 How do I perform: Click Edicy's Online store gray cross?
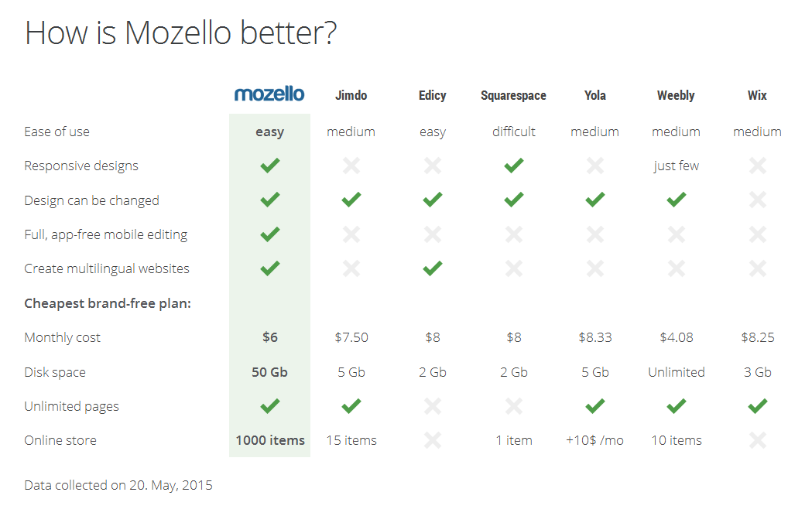[432, 440]
